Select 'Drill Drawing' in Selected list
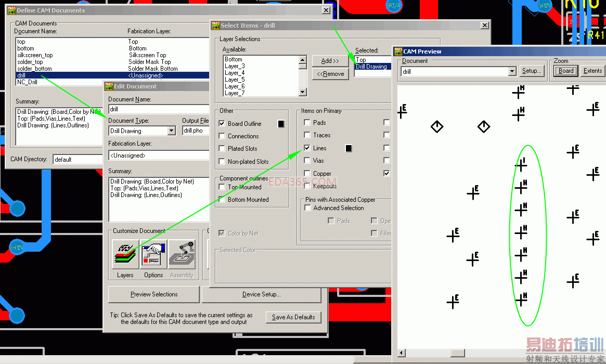Image resolution: width=606 pixels, height=364 pixels. point(373,67)
